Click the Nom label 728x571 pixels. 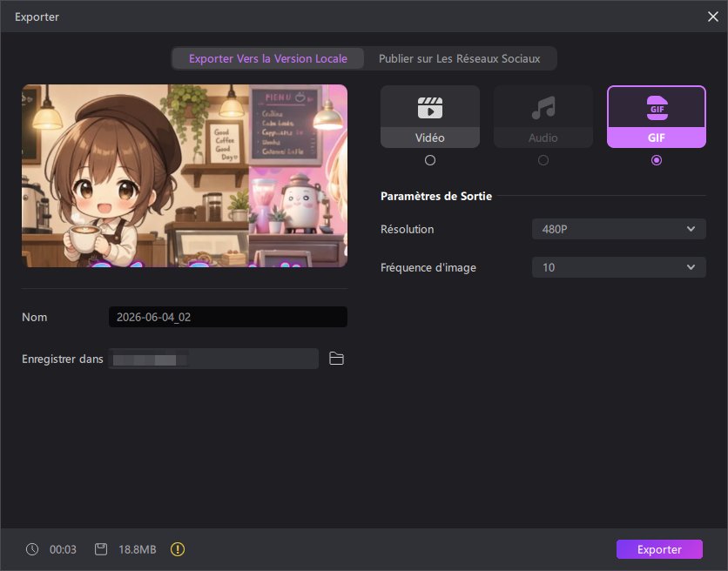[x=34, y=317]
